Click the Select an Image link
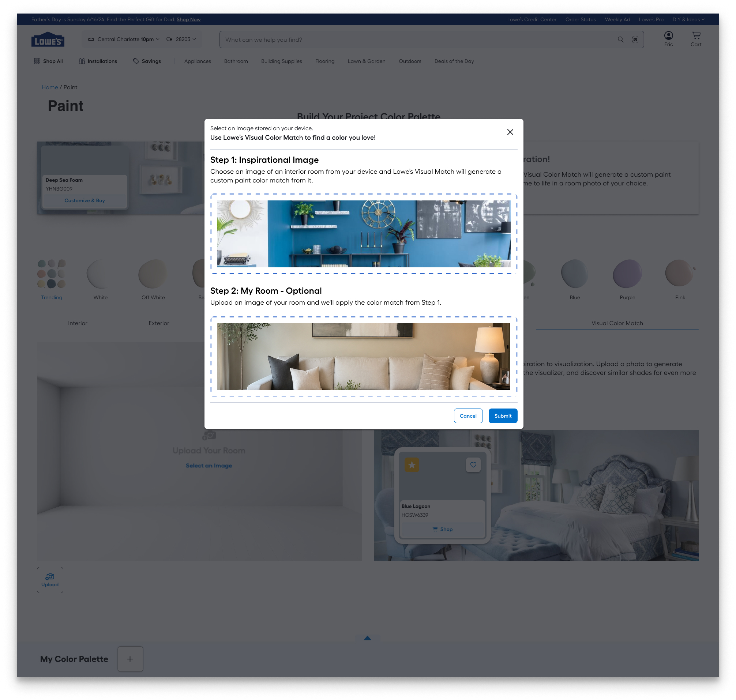Viewport: 736px width, 700px height. click(209, 466)
